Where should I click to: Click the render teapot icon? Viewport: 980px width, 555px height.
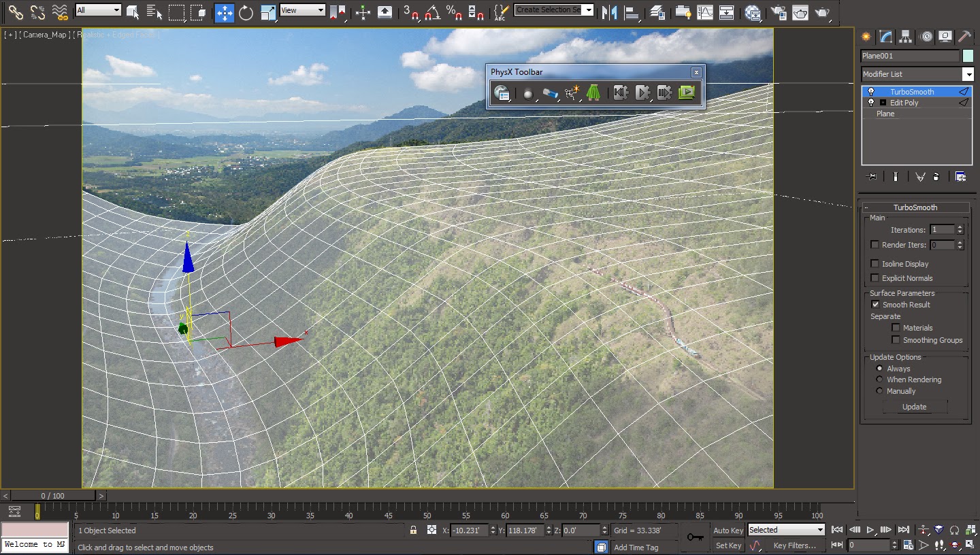[x=822, y=12]
